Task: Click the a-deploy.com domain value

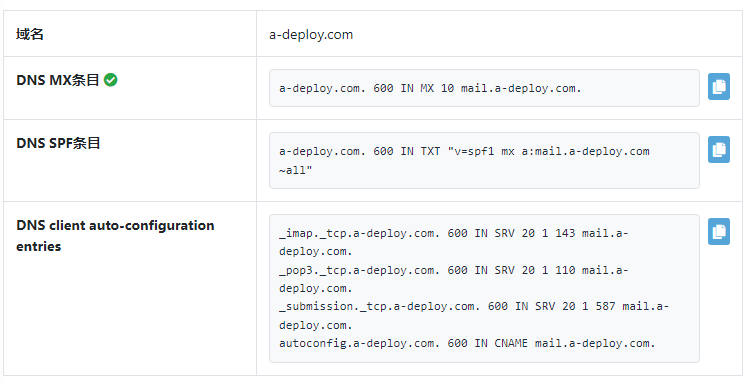Action: point(311,35)
